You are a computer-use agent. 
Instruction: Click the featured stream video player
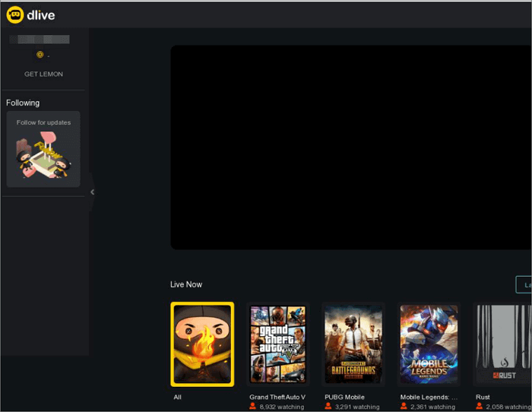350,147
